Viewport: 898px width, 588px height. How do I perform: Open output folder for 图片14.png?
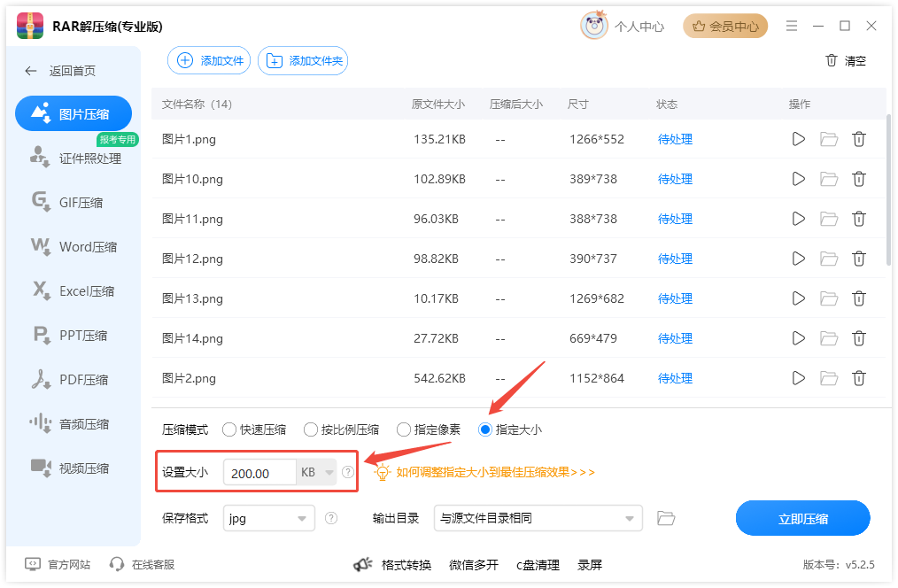point(829,338)
